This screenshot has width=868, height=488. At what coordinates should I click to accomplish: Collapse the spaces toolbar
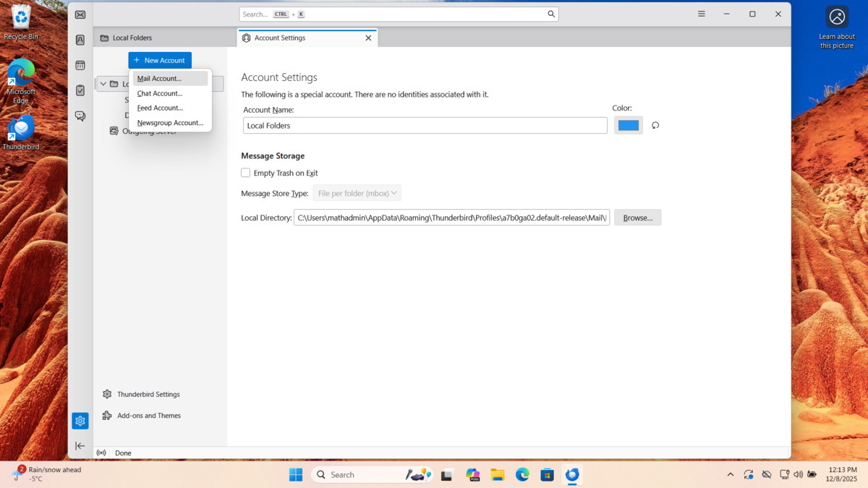coord(80,446)
